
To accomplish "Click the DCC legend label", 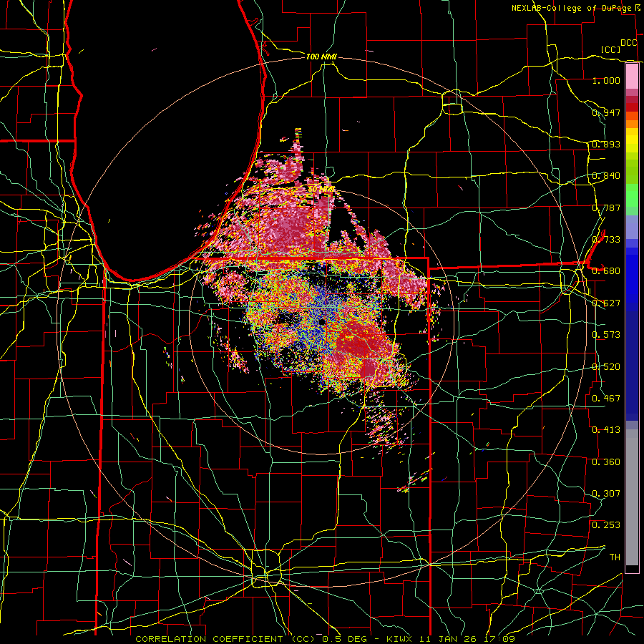I will point(629,43).
